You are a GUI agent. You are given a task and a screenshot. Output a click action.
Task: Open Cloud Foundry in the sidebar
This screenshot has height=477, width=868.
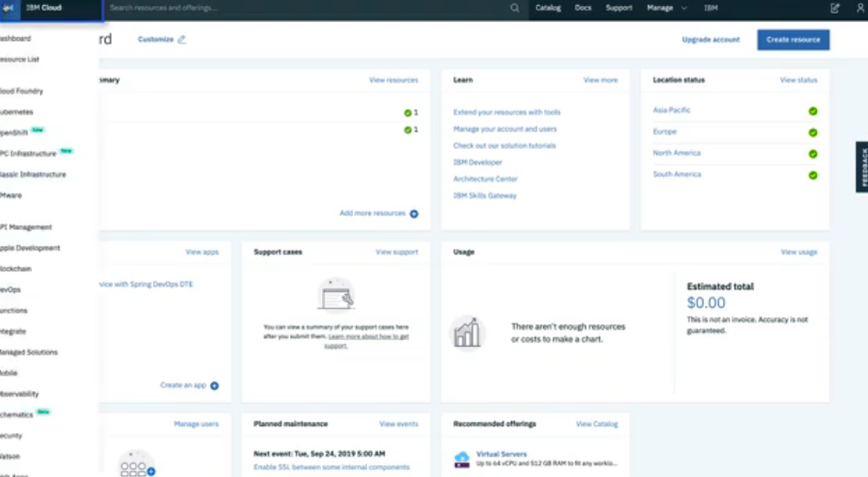[22, 91]
